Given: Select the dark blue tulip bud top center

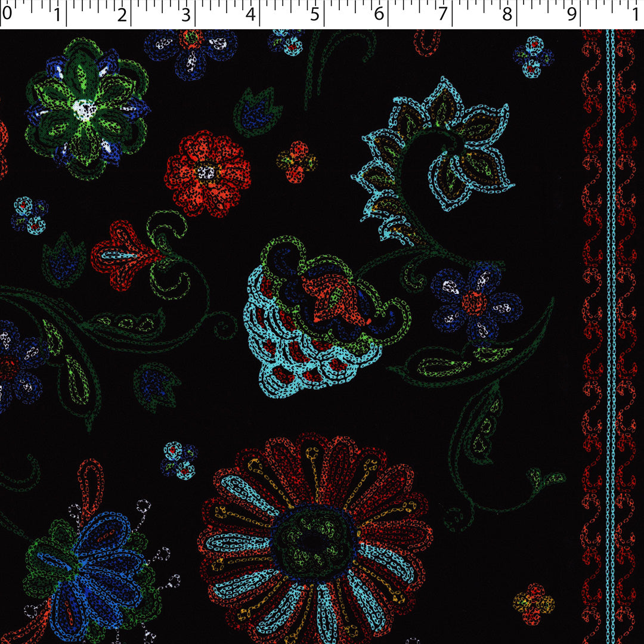Looking at the screenshot, I should [256, 110].
